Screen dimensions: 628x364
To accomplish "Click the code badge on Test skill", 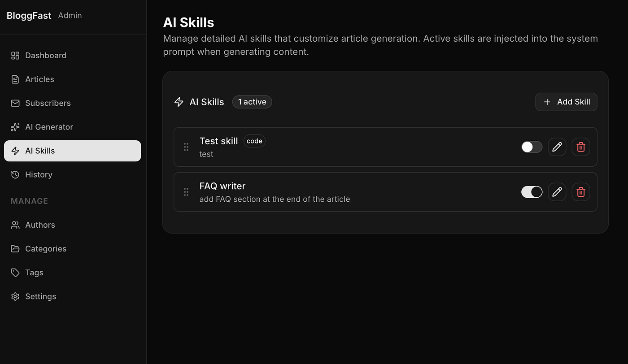I will pyautogui.click(x=254, y=141).
